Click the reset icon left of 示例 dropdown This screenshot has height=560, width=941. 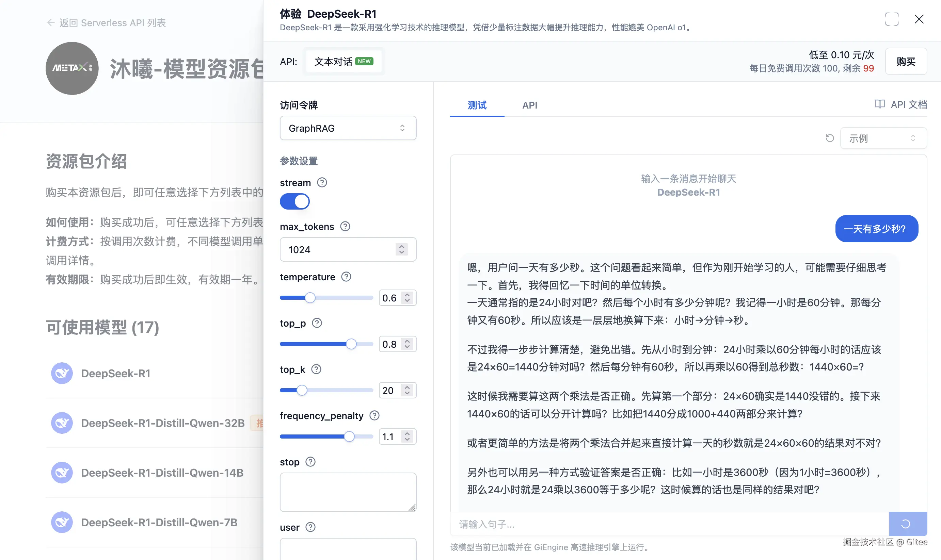tap(829, 138)
